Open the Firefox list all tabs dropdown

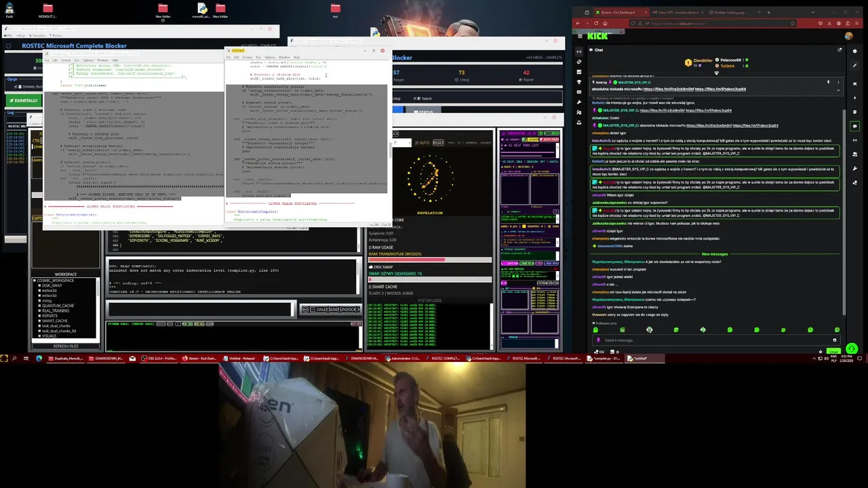813,12
